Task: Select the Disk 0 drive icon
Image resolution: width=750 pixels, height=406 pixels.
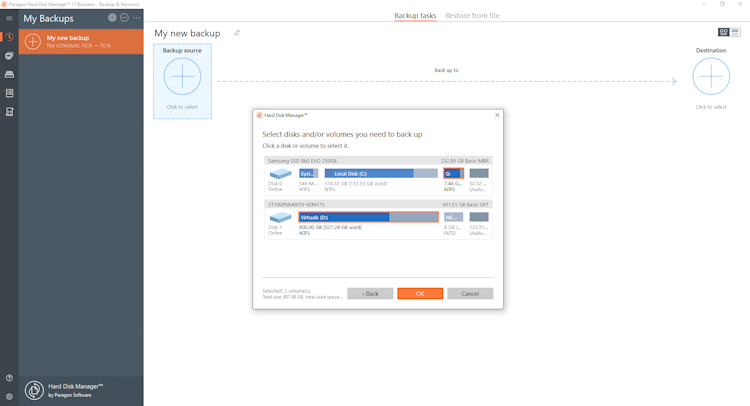Action: coord(280,174)
